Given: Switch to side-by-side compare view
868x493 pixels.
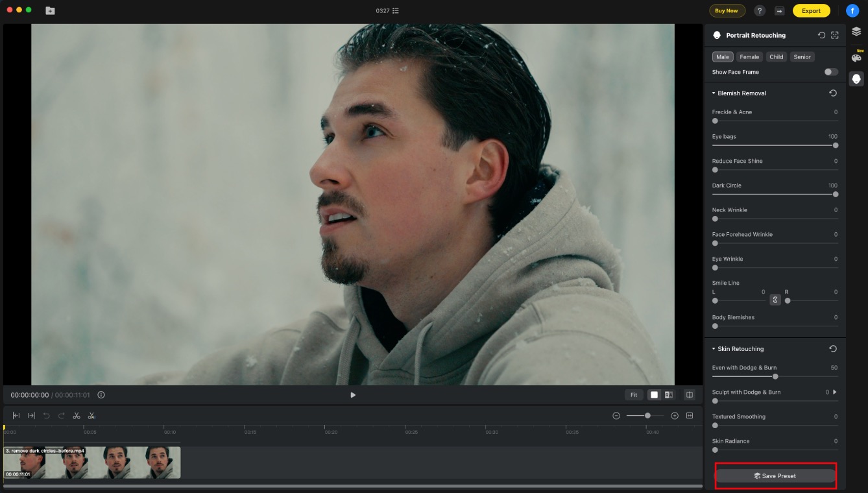Looking at the screenshot, I should click(668, 395).
